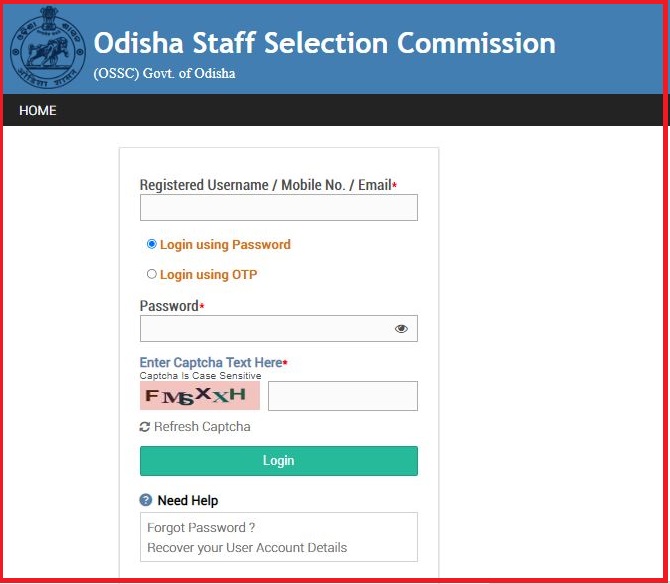Open the Forgot Password link
This screenshot has width=670, height=584.
point(201,528)
